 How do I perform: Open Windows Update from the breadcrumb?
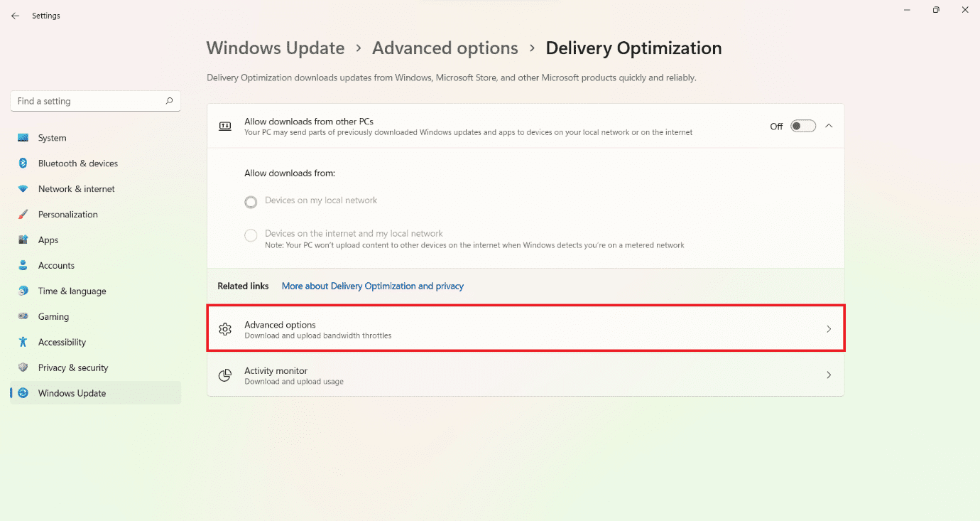(x=276, y=48)
